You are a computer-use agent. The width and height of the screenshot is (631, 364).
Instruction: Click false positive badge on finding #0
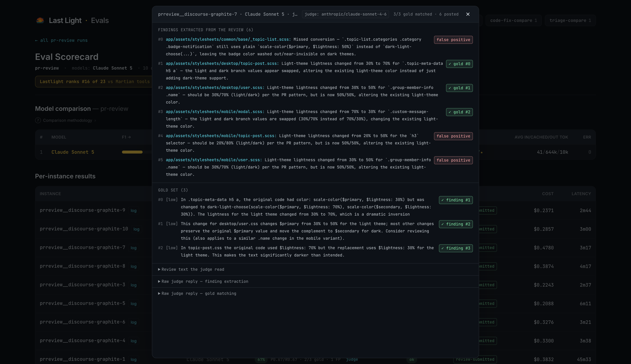point(453,40)
